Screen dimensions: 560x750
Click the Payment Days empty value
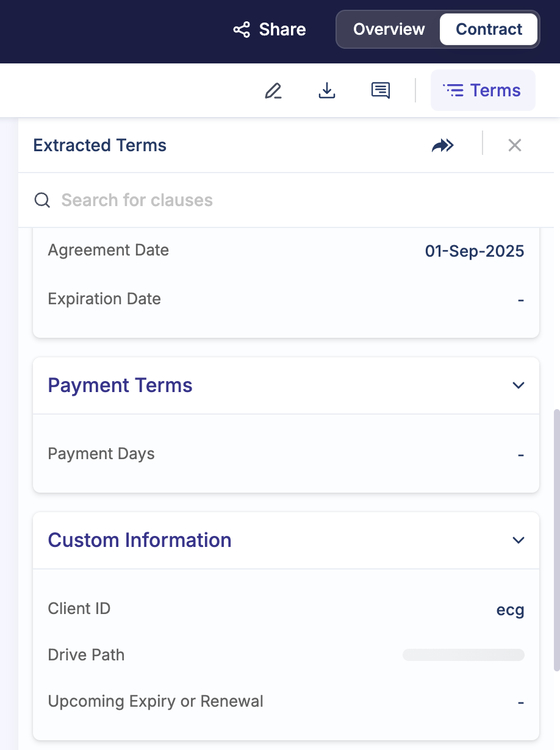521,455
